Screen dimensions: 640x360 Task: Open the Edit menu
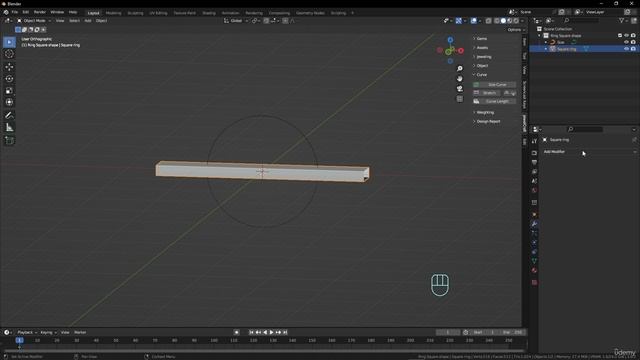tap(26, 12)
